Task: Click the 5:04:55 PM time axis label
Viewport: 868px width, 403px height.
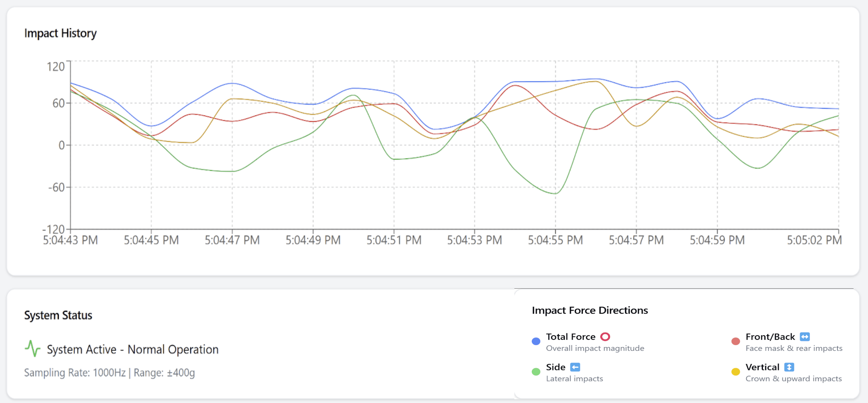Action: coord(555,240)
